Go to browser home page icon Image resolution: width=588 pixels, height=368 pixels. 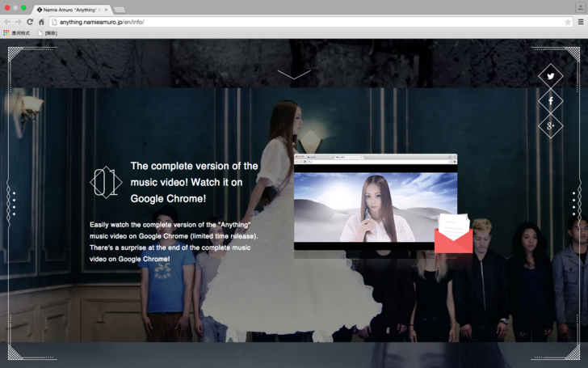click(41, 22)
